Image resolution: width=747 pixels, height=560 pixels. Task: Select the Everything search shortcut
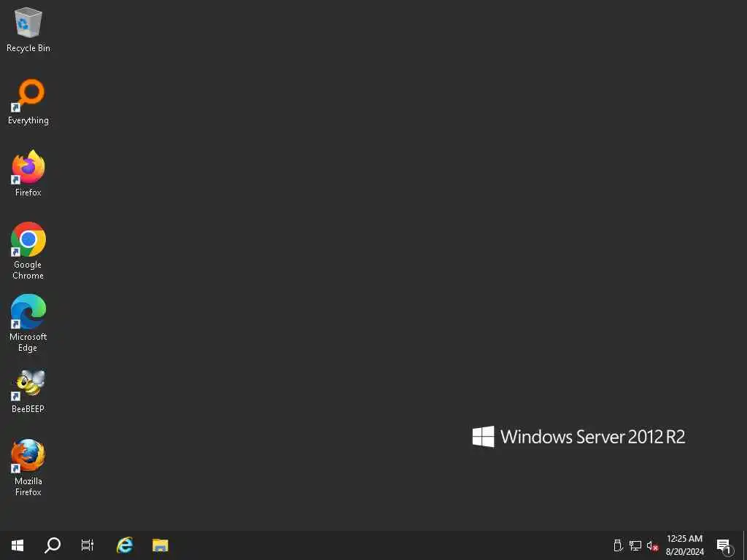tap(28, 102)
